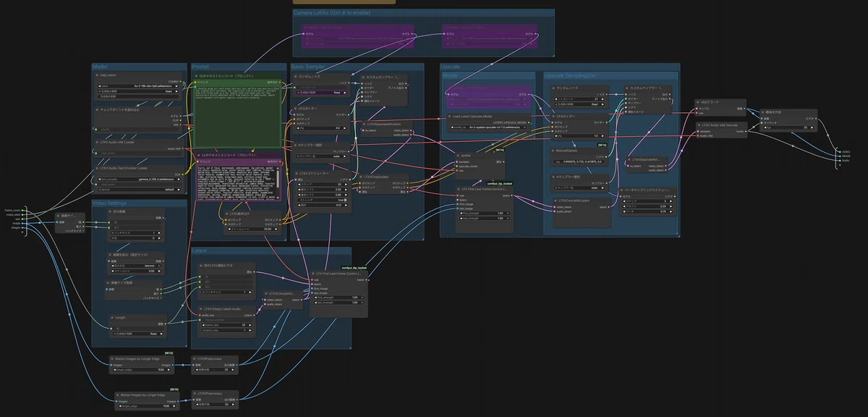Viewport: 868px width, 417px height.
Task: Collapse Basic Sampler カスタムサンプラー node dot
Action: tap(363, 77)
